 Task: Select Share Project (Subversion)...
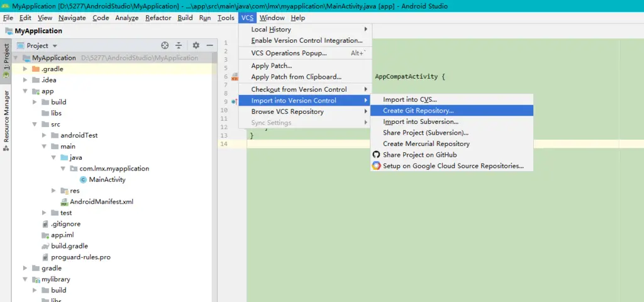(x=452, y=133)
